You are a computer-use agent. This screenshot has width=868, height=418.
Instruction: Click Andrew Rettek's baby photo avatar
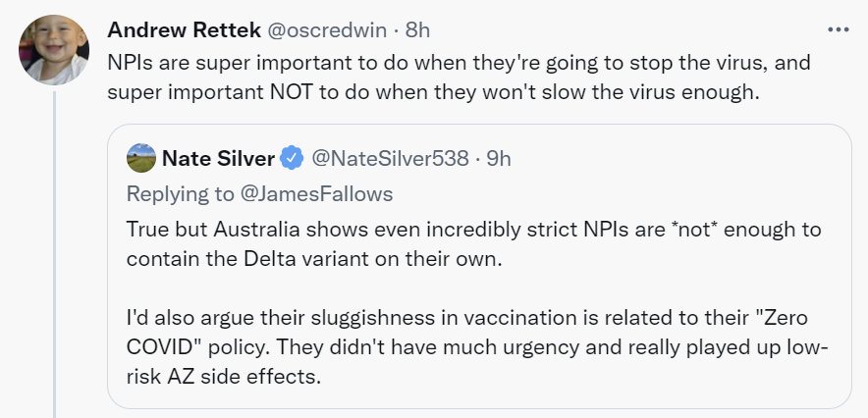click(54, 51)
